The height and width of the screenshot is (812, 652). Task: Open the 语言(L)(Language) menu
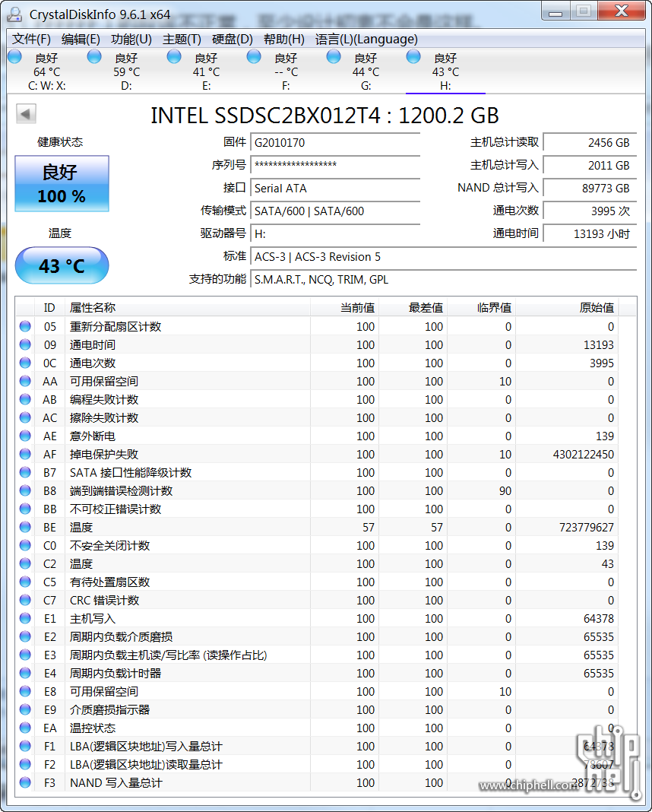click(366, 39)
